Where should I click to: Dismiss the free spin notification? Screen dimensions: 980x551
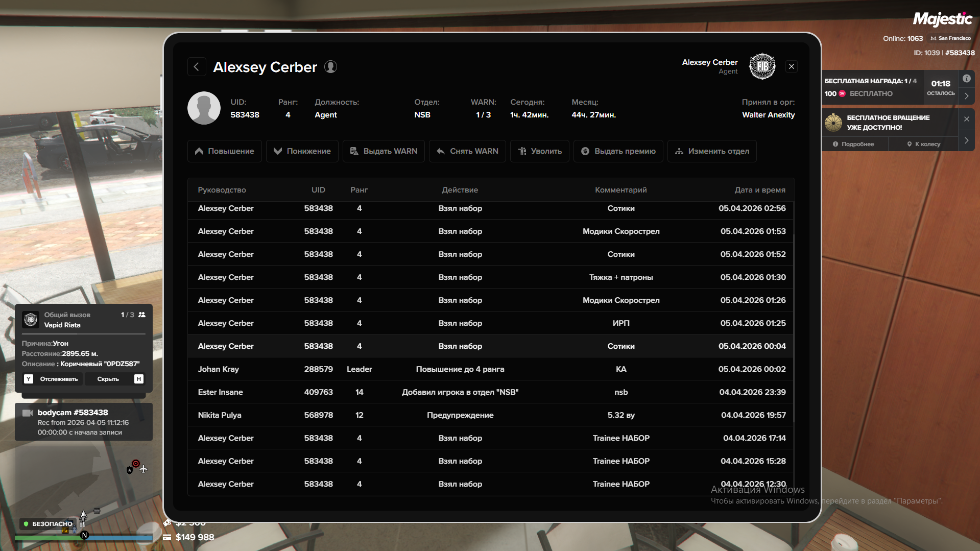(x=966, y=119)
